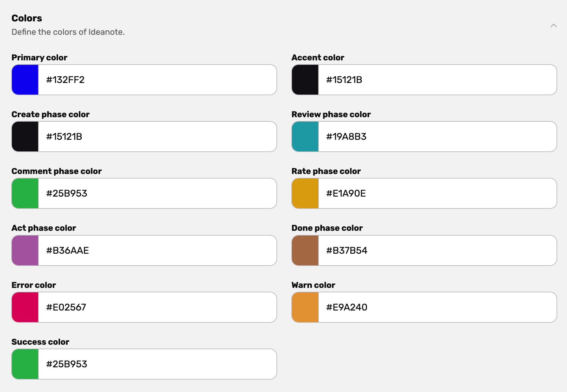Open the Review phase teal color swatch
Viewport: 567px width, 392px height.
pos(305,136)
